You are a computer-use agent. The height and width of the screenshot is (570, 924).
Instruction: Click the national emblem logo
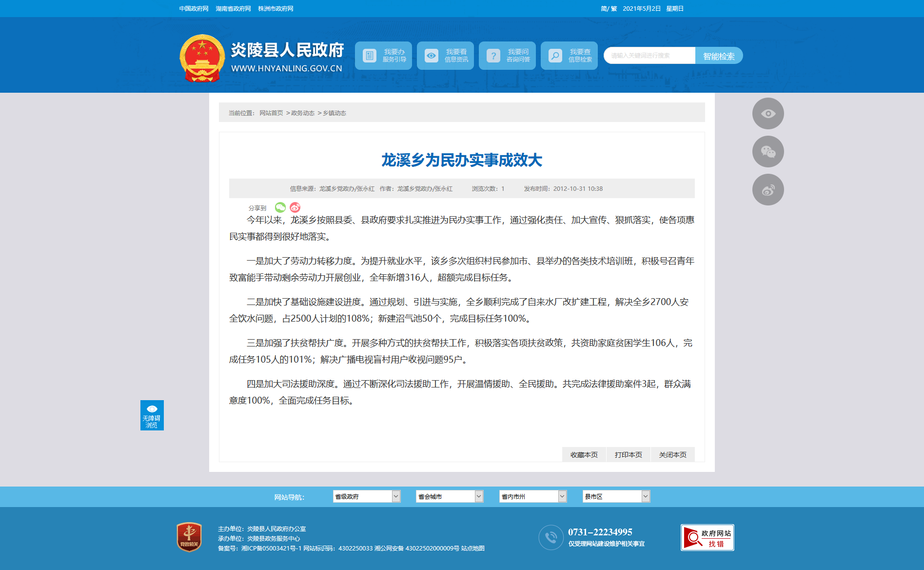click(x=202, y=58)
